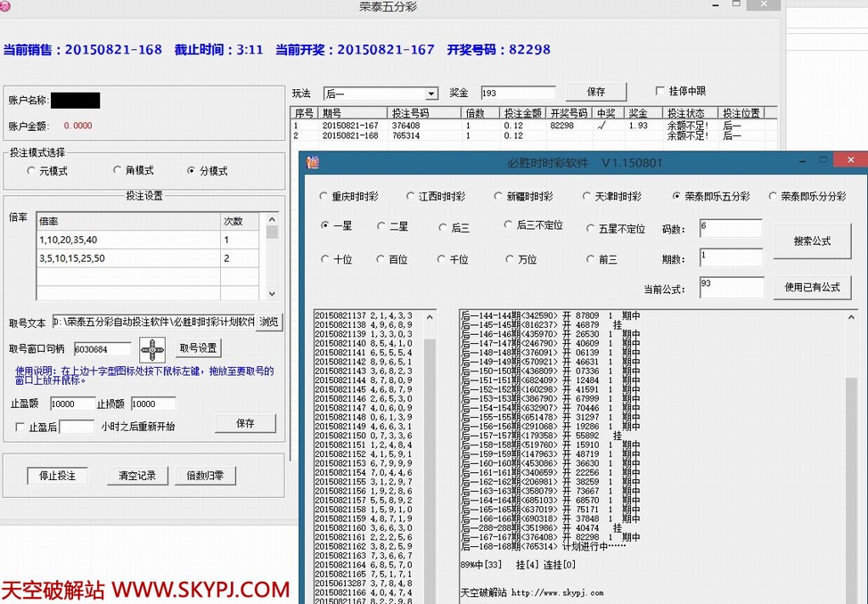The height and width of the screenshot is (604, 868).
Task: Tick the 止盈后 restart checkbox
Action: pyautogui.click(x=20, y=428)
